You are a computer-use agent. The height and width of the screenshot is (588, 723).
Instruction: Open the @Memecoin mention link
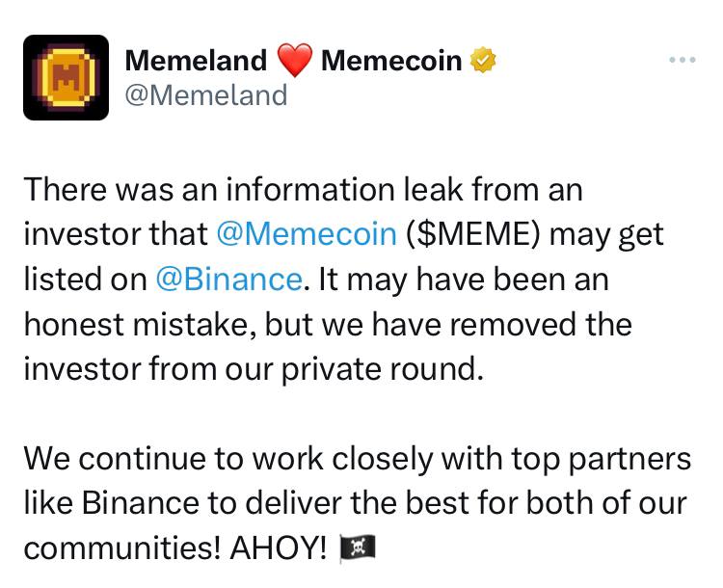coord(308,234)
